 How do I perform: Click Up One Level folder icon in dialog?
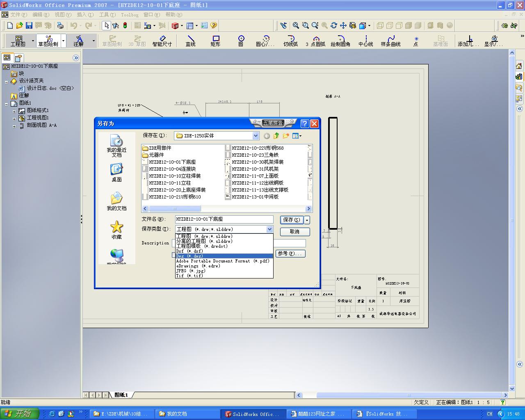(276, 136)
